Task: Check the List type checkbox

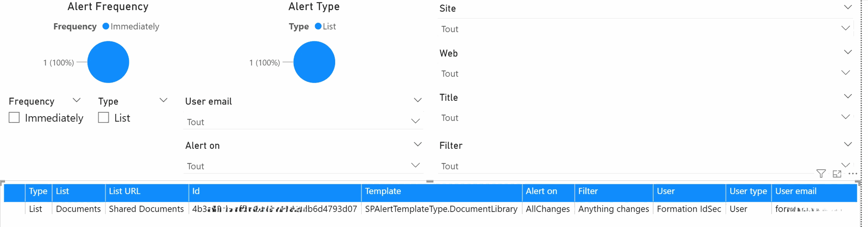Action: (104, 118)
